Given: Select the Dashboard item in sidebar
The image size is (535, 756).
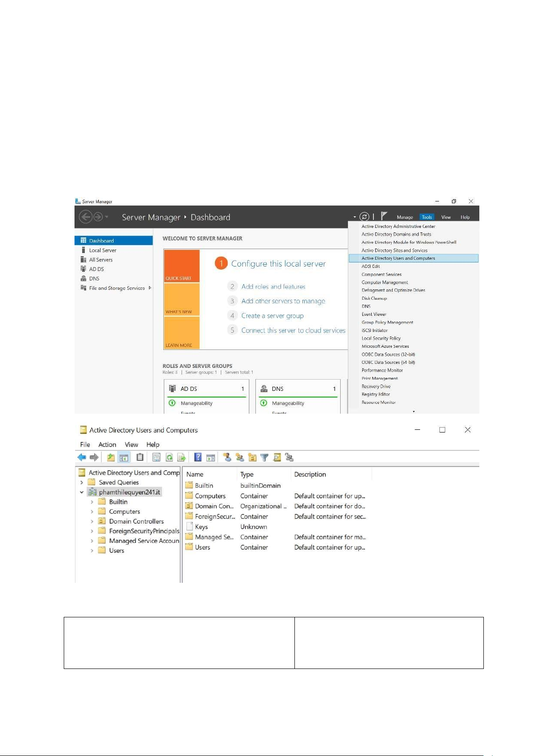Looking at the screenshot, I should pyautogui.click(x=114, y=240).
